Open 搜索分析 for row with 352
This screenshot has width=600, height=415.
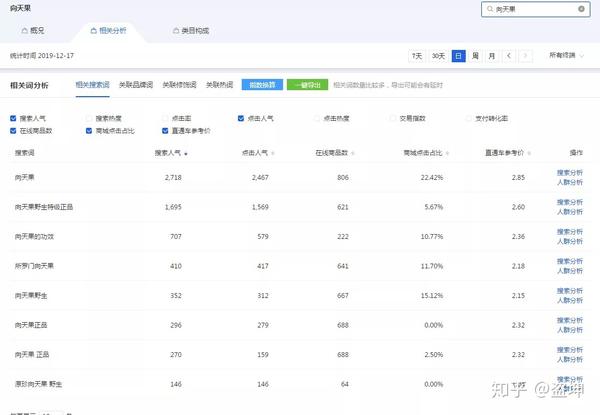pyautogui.click(x=569, y=291)
